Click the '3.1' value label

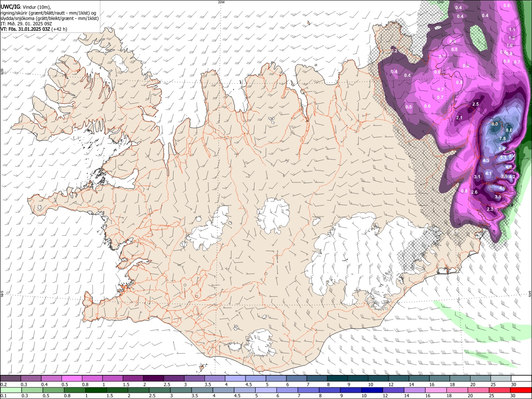477,177
